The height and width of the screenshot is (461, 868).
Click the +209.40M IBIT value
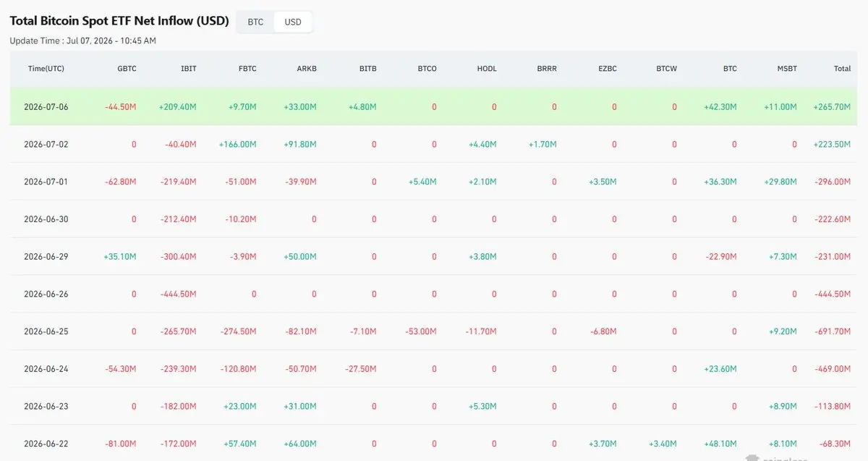tap(177, 106)
